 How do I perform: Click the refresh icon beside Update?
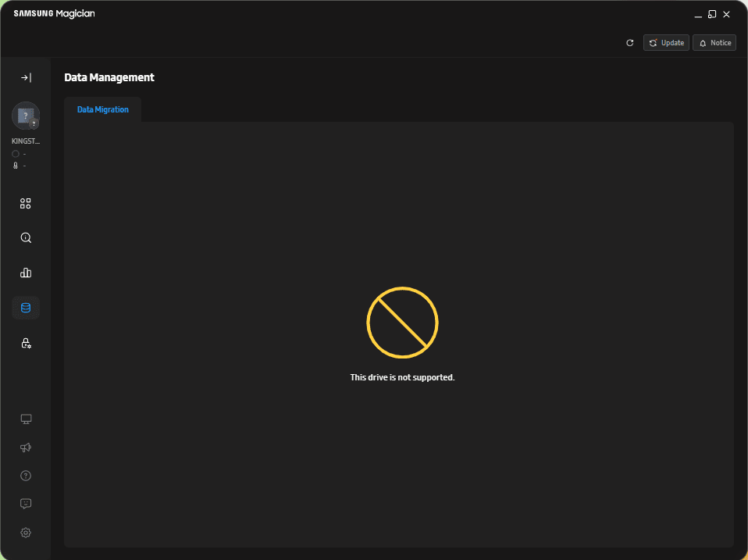630,43
